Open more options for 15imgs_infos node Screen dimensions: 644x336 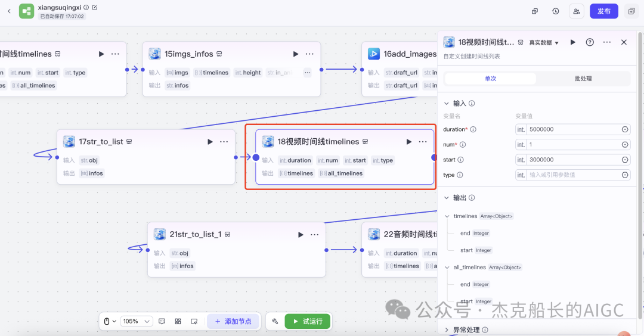click(x=309, y=54)
